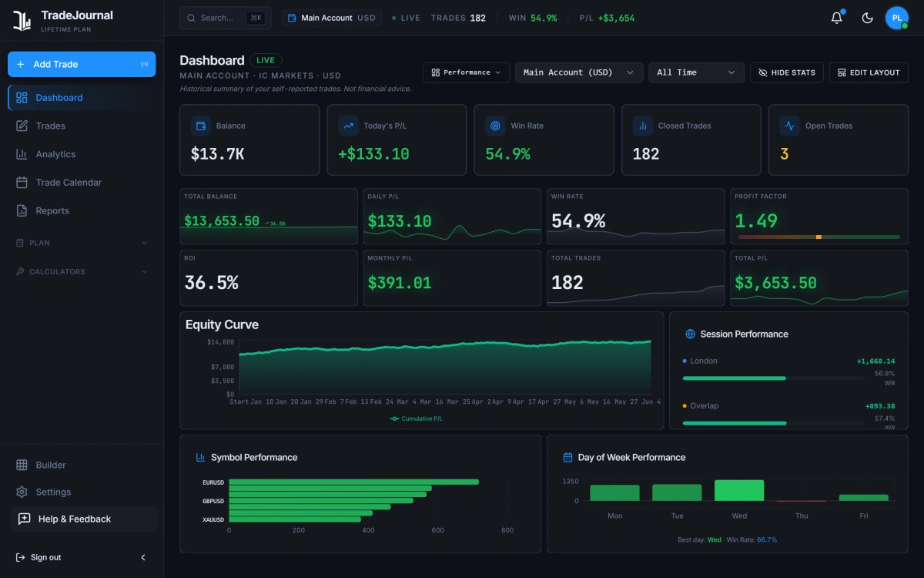Open the All Time range dropdown

point(697,72)
